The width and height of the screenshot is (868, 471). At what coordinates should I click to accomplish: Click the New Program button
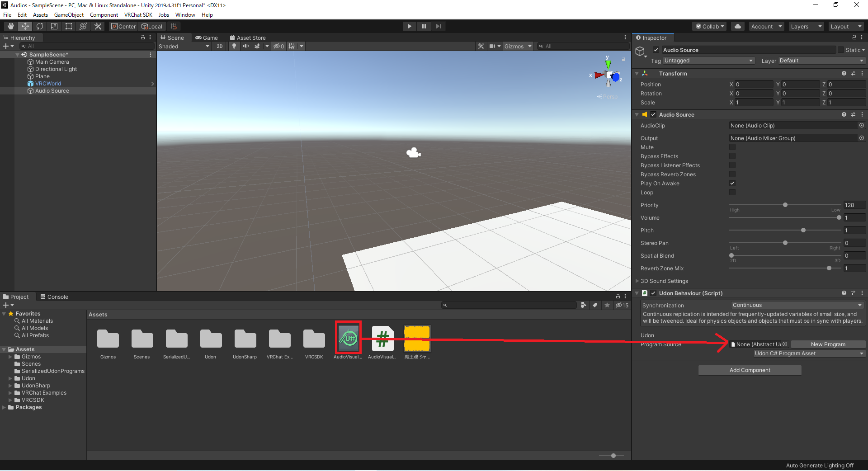pyautogui.click(x=828, y=344)
